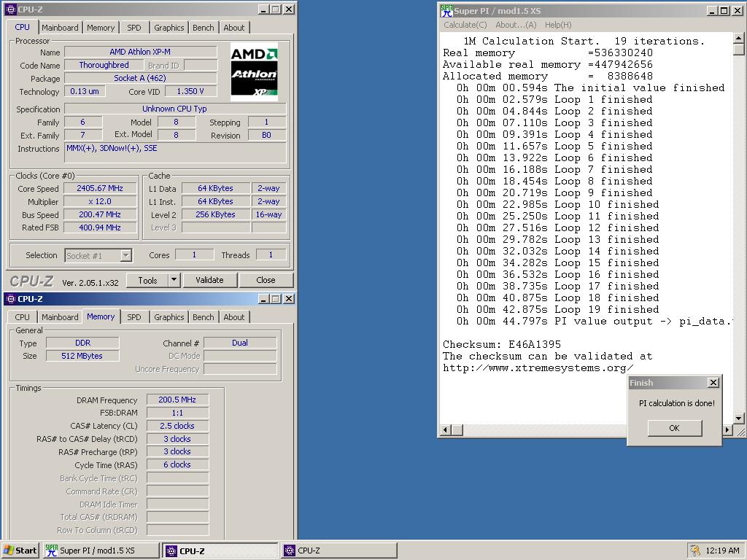Click the Super PI title bar icon
Viewport: 747px width, 560px height.
click(x=447, y=10)
